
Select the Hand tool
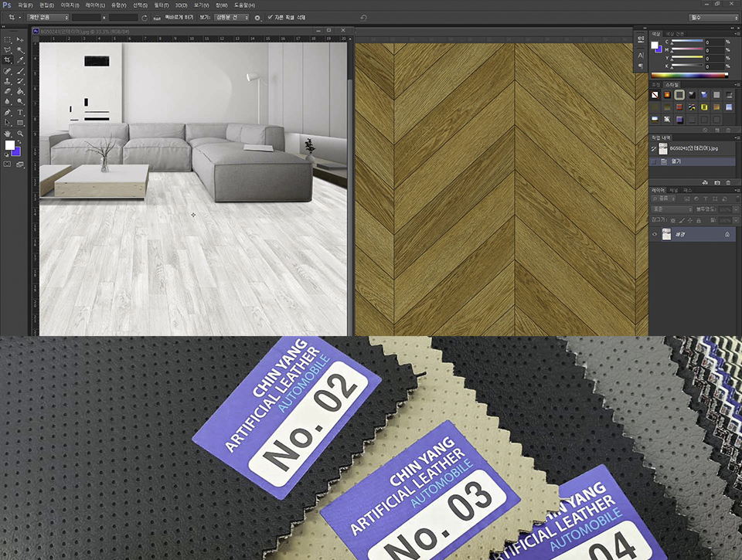click(8, 134)
